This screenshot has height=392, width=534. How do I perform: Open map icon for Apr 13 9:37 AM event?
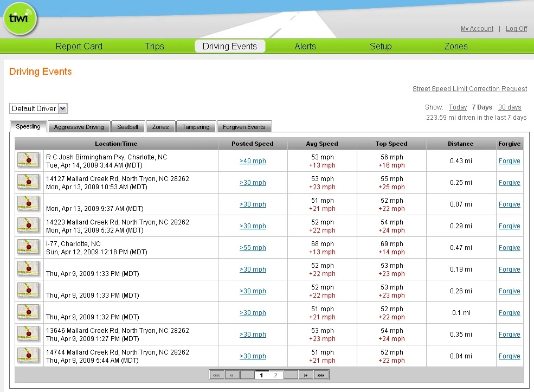tap(29, 204)
